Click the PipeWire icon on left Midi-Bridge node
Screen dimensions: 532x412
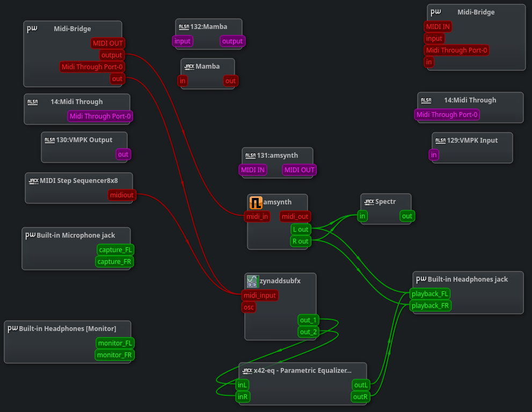coord(32,29)
